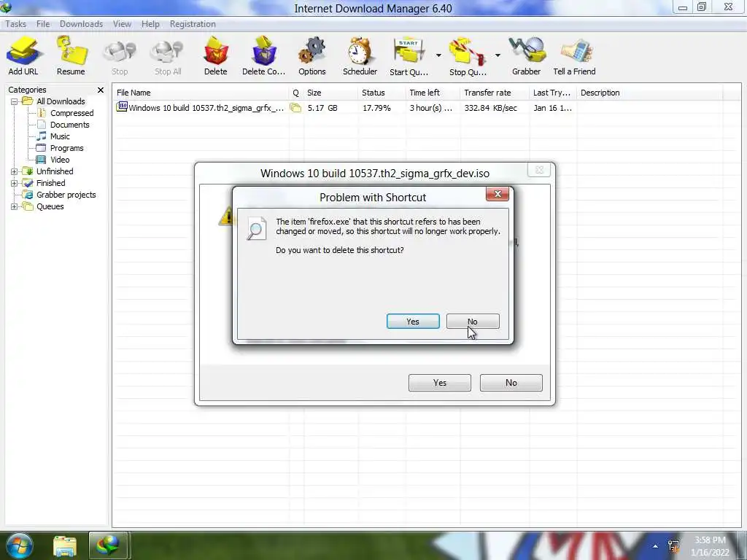Image resolution: width=747 pixels, height=560 pixels.
Task: Open Options with the gears icon
Action: click(312, 56)
